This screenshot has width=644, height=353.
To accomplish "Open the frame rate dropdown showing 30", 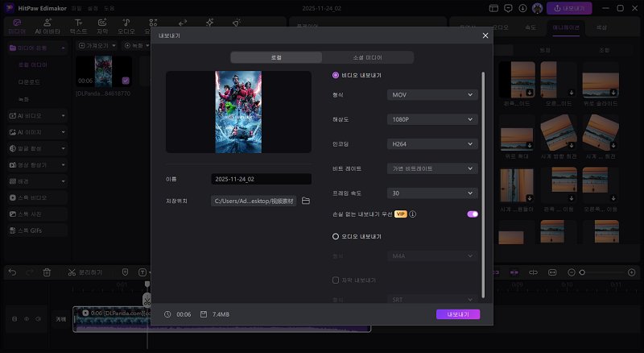I will [432, 193].
